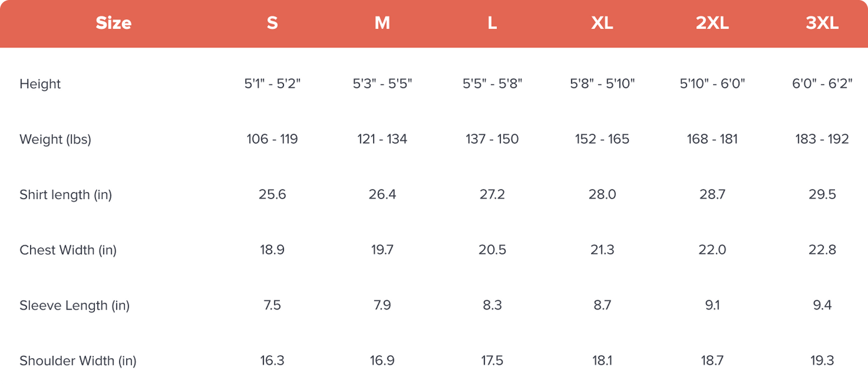This screenshot has width=868, height=387.
Task: Select the XL size header
Action: [x=602, y=23]
